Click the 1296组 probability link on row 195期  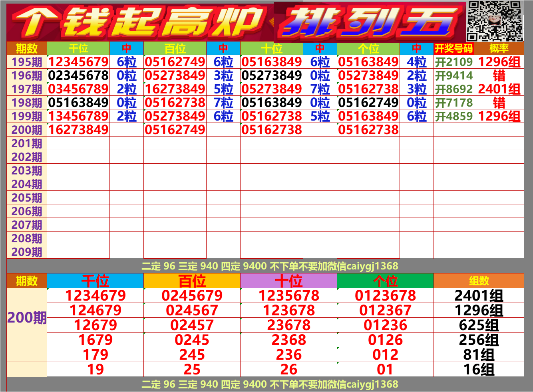(499, 62)
